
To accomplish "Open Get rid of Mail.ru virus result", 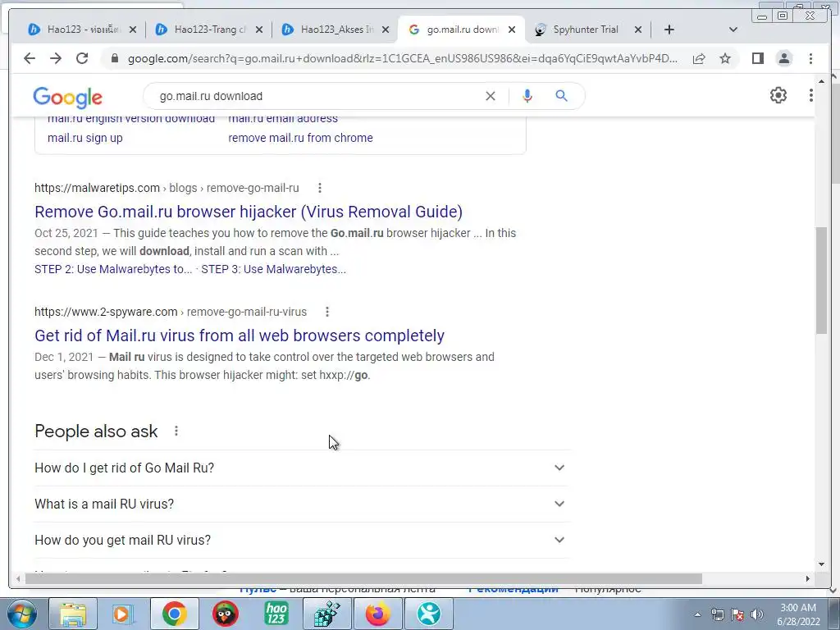I will coord(240,336).
